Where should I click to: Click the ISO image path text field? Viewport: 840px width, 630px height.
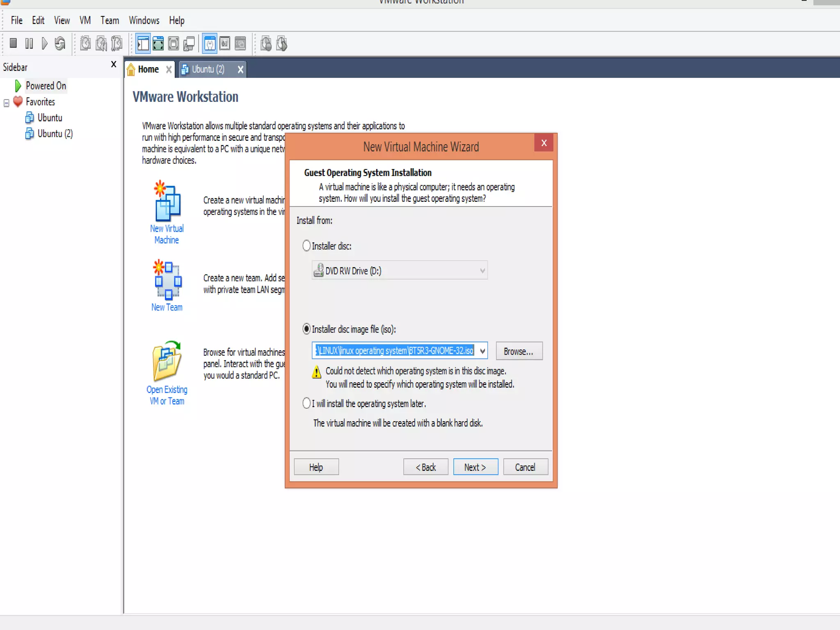click(x=394, y=351)
